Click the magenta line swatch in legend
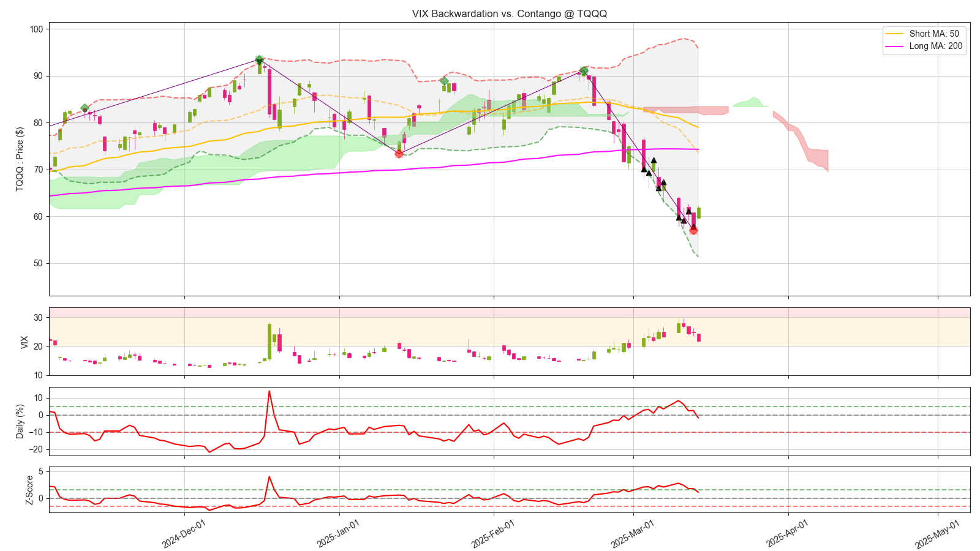The height and width of the screenshot is (551, 980). [x=895, y=46]
